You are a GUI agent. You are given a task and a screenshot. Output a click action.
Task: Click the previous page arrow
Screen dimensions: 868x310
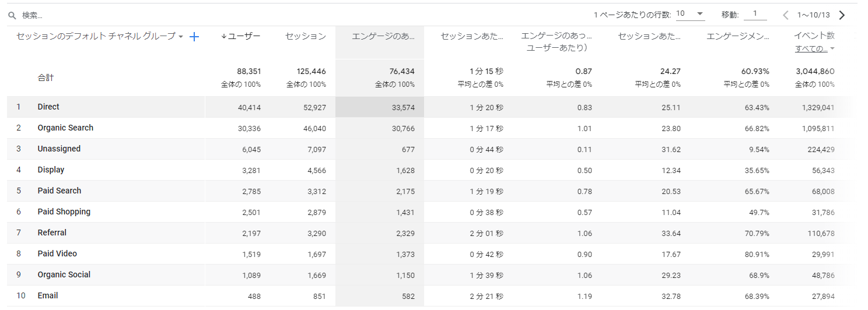coord(786,15)
